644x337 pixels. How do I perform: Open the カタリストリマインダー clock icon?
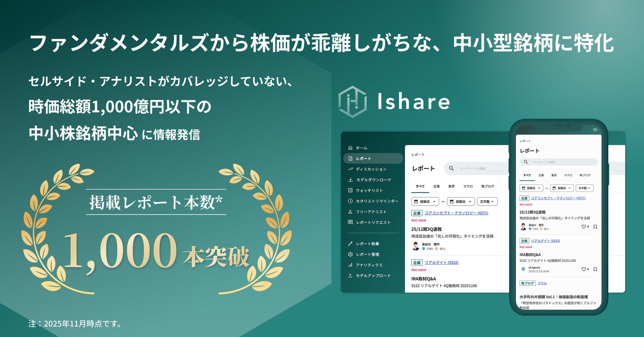coord(351,201)
